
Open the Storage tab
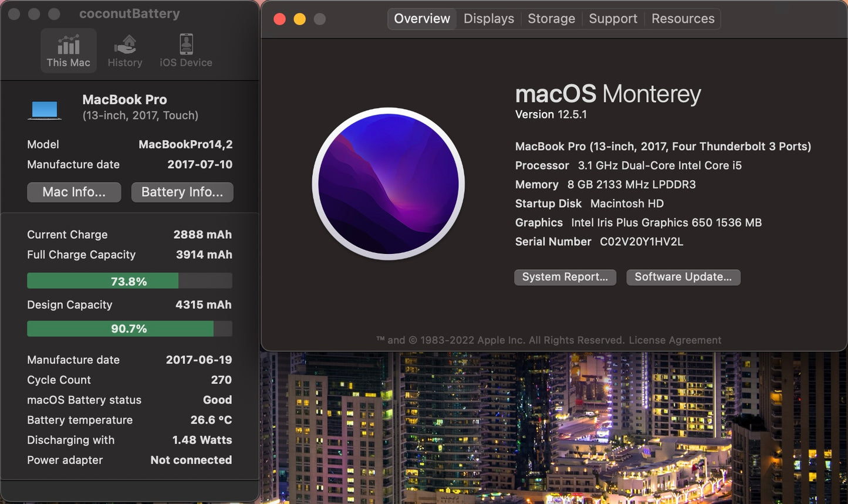(x=551, y=19)
